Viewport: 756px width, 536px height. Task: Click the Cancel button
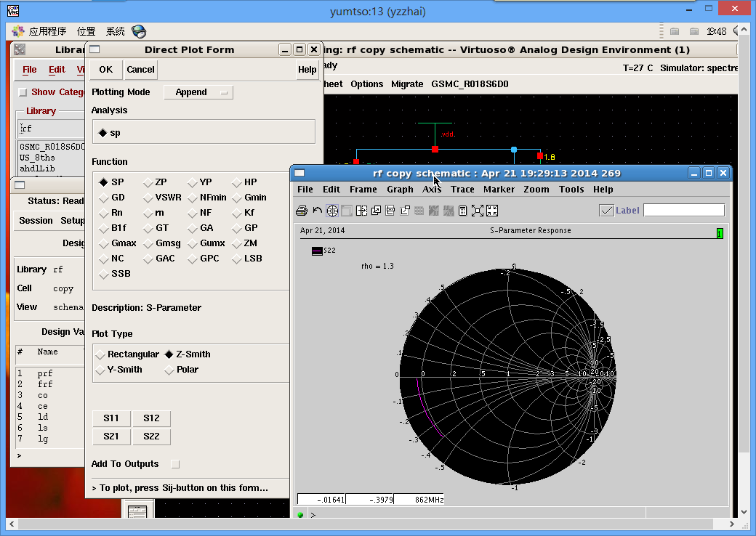click(x=140, y=70)
